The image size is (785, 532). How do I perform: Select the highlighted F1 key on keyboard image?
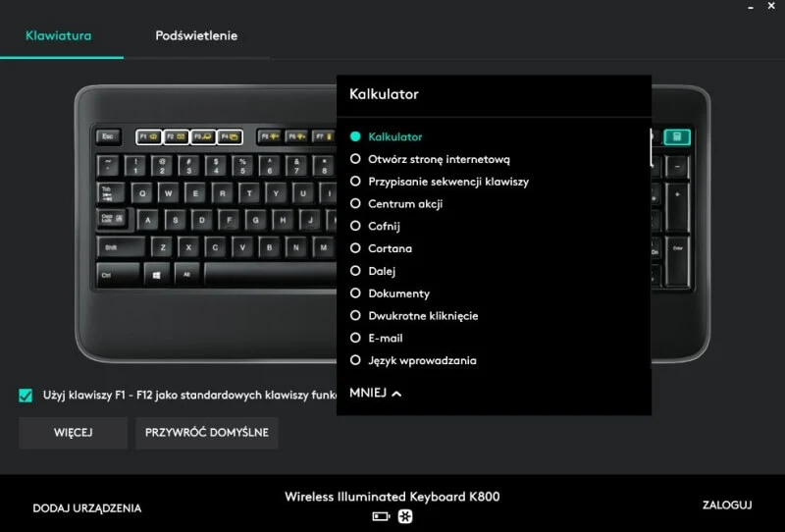point(149,136)
